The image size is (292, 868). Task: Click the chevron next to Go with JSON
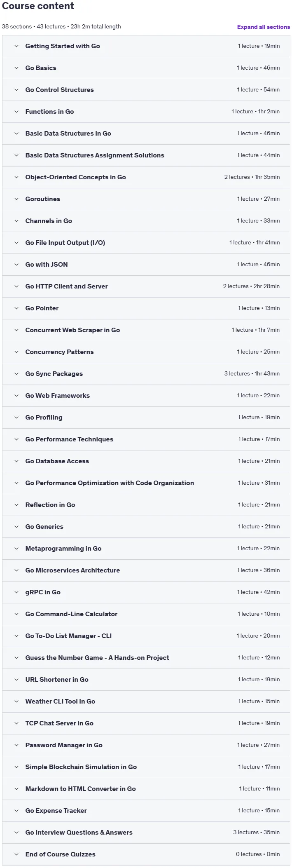[16, 265]
